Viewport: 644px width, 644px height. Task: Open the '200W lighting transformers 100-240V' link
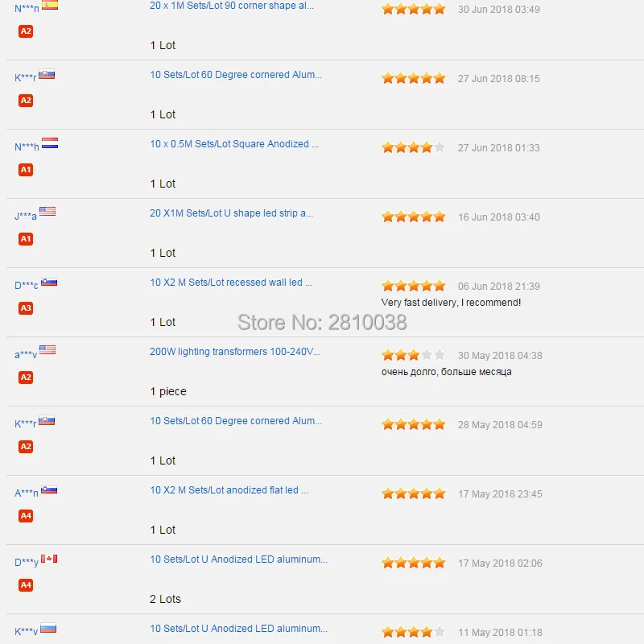coord(235,352)
